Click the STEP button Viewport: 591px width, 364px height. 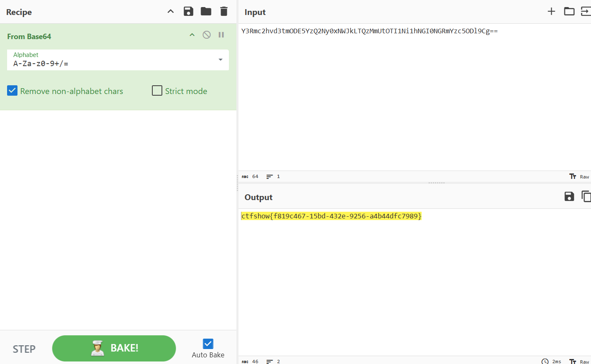(x=24, y=349)
